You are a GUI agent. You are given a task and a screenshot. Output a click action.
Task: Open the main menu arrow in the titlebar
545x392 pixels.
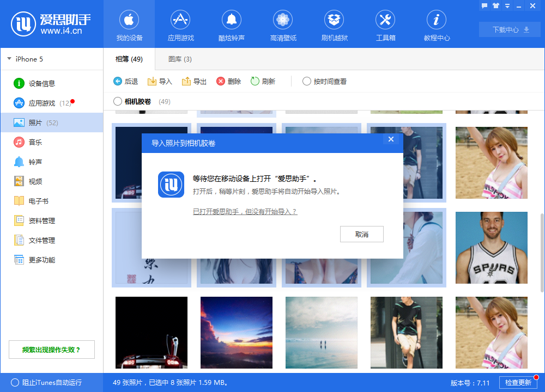[507, 5]
